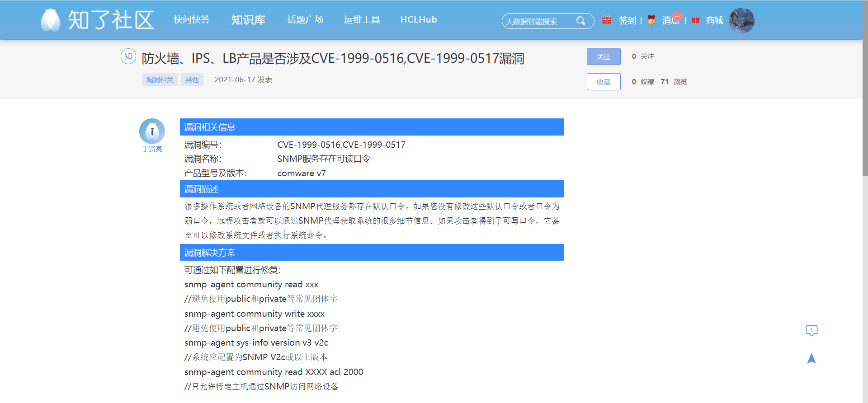This screenshot has width=868, height=403.
Task: Click the 签到 link
Action: click(627, 20)
